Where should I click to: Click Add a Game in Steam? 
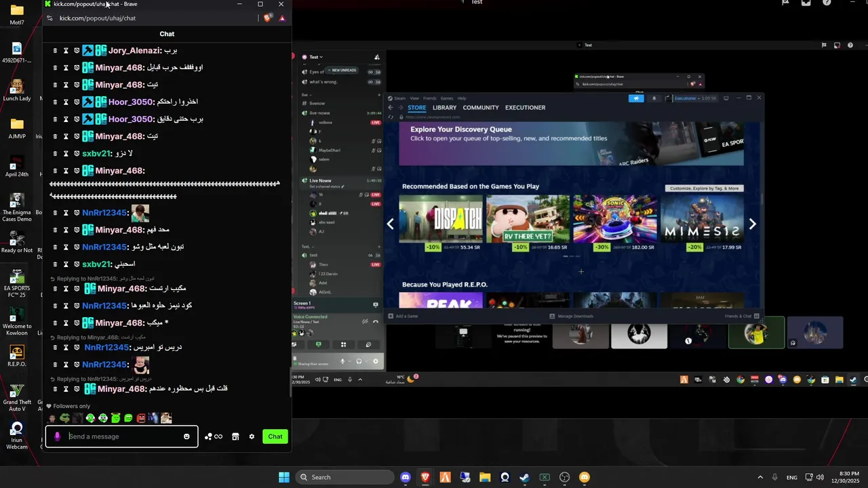tap(403, 316)
